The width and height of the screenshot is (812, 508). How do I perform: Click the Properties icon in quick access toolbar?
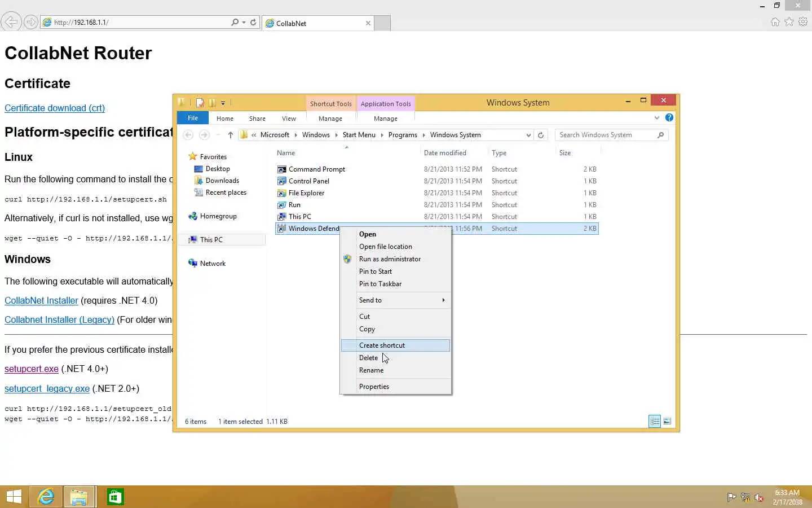point(200,103)
